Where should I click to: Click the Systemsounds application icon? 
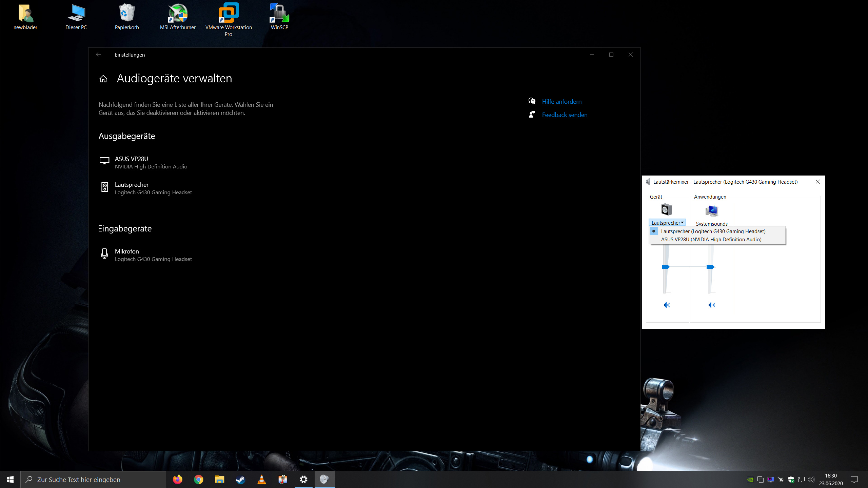pos(711,211)
